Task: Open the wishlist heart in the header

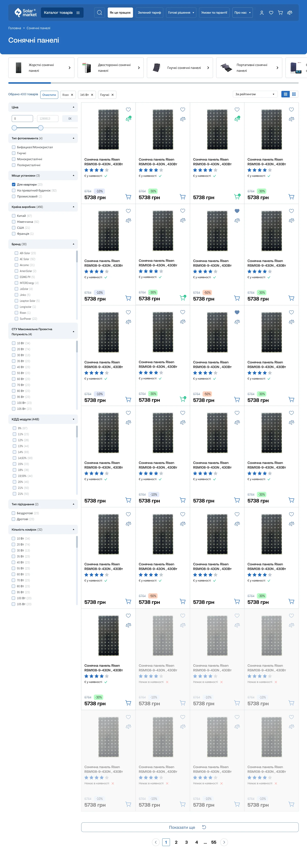Action: [271, 13]
